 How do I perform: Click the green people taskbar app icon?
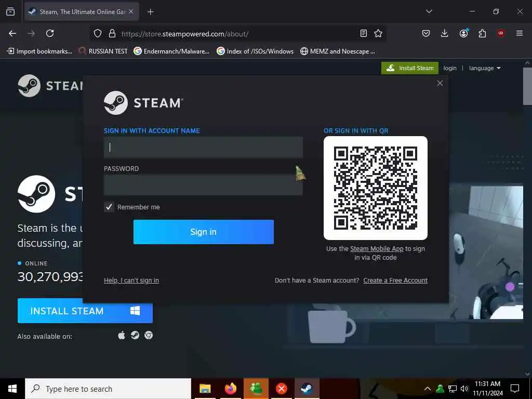point(256,389)
